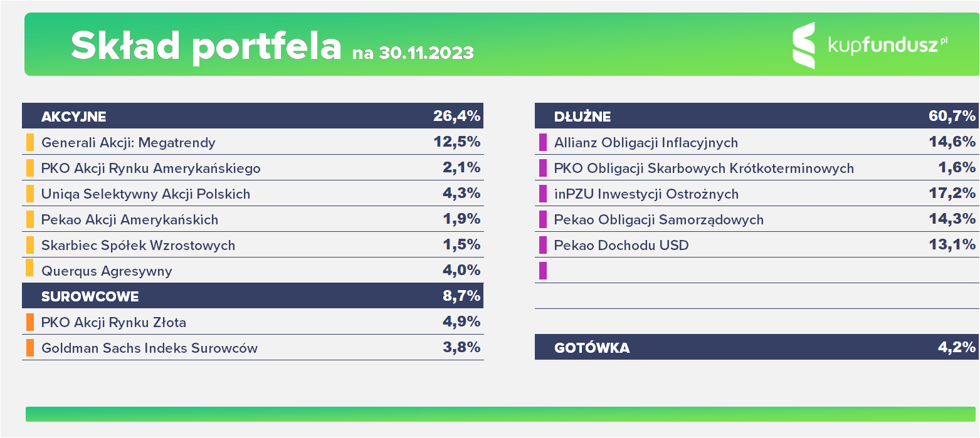
Task: Open Skarbiec Spółek Wzrostowych fund
Action: click(x=138, y=246)
